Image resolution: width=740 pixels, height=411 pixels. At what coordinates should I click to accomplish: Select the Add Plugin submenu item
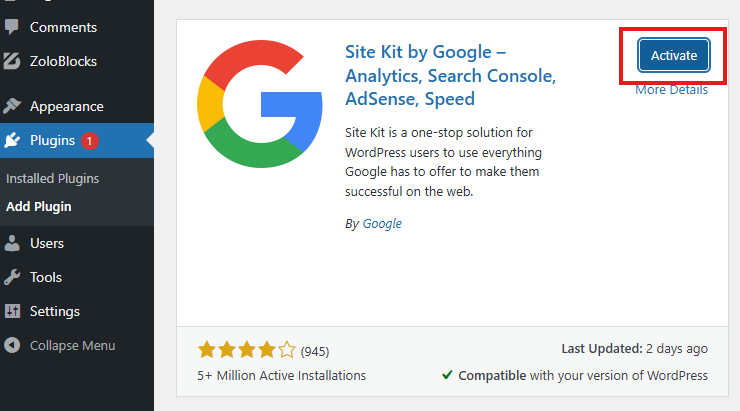pos(38,207)
